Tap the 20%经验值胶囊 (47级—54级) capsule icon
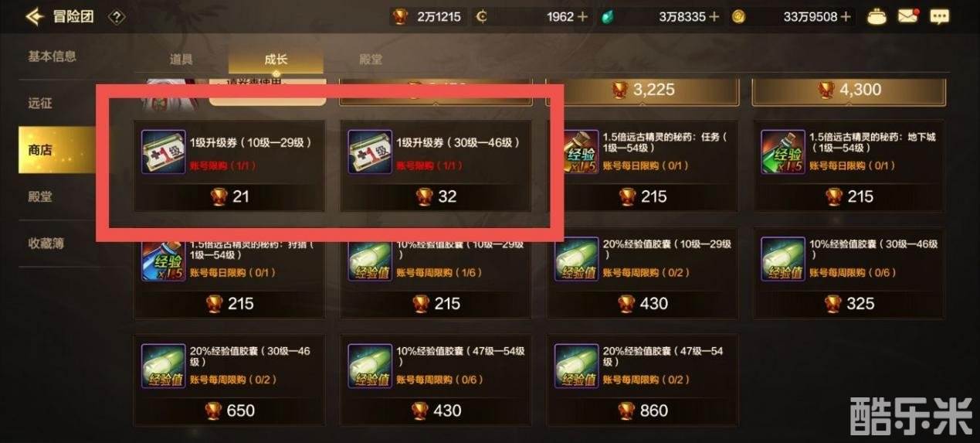The width and height of the screenshot is (980, 443). coord(576,366)
